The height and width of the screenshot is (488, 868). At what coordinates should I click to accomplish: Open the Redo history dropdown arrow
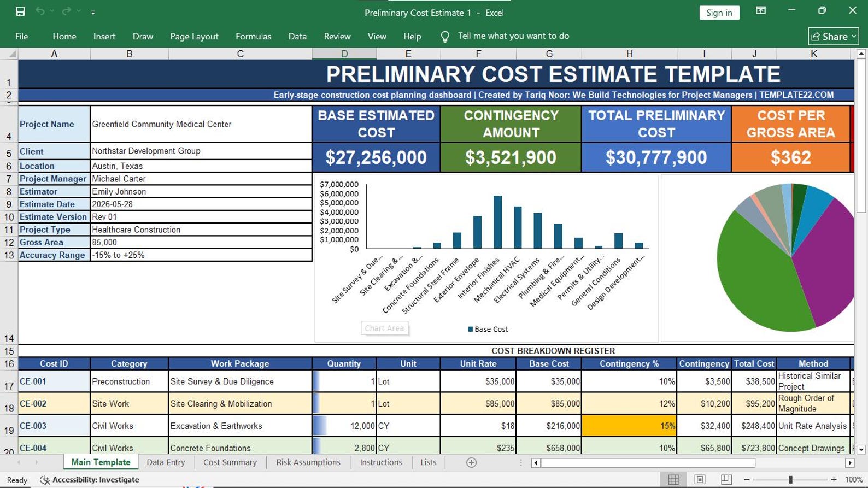pyautogui.click(x=79, y=11)
